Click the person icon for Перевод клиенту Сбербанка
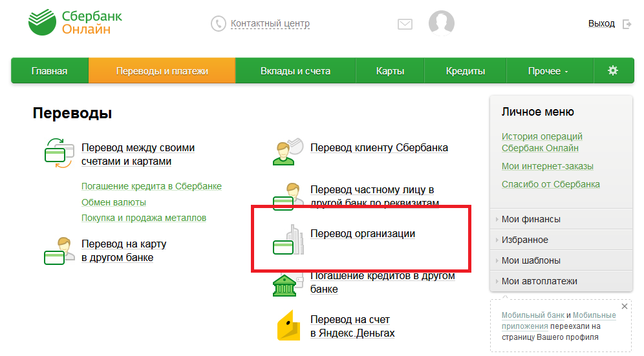 (x=288, y=152)
